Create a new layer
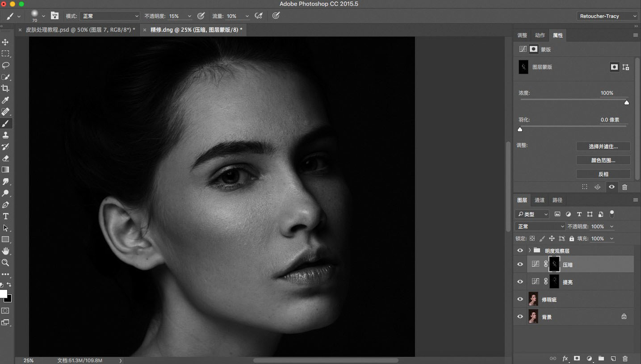Viewport: 641px width, 364px height. point(613,358)
